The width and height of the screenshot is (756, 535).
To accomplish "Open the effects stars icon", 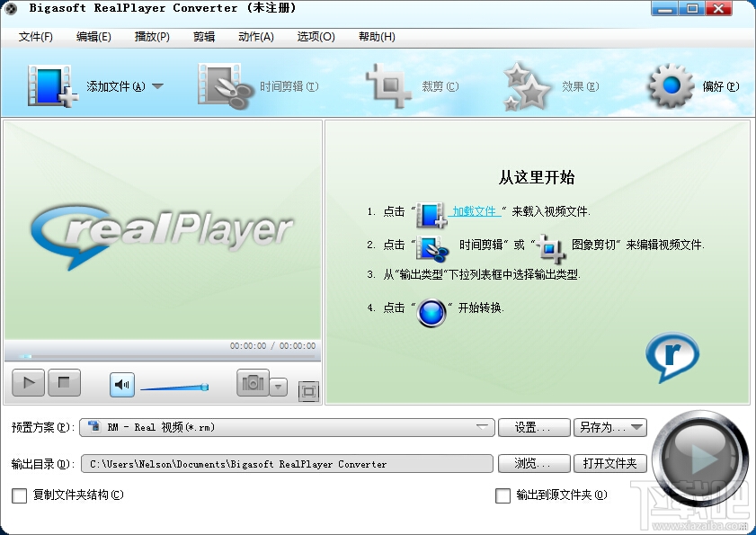I will [526, 87].
